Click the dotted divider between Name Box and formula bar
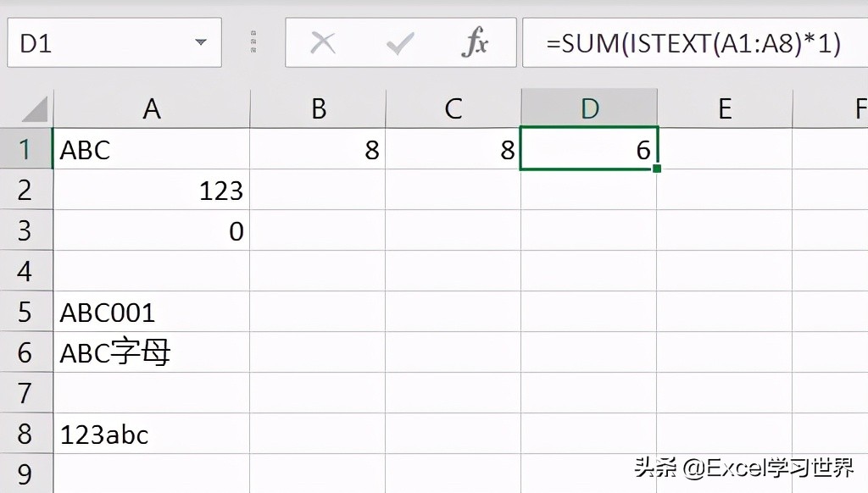Screen dimensions: 868x493 (x=252, y=42)
